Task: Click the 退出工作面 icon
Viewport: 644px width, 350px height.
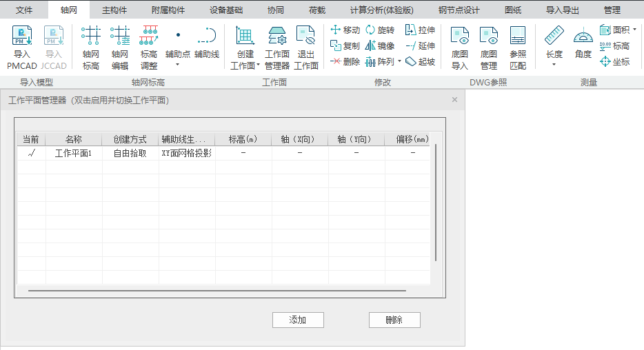Action: tap(306, 36)
